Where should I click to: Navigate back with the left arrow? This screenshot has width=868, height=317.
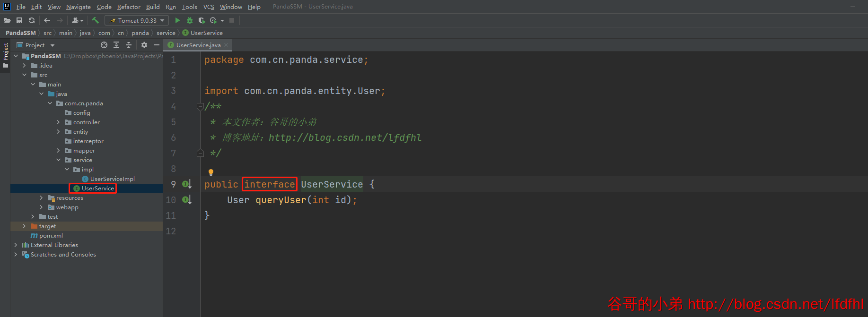(x=47, y=20)
